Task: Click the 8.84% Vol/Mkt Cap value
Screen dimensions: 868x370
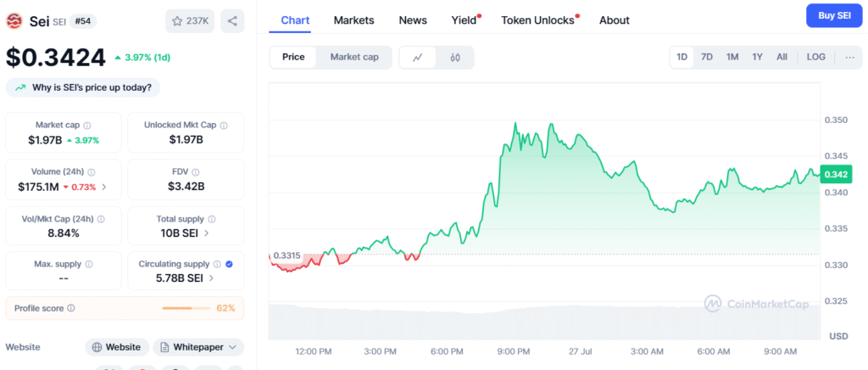Action: [64, 233]
